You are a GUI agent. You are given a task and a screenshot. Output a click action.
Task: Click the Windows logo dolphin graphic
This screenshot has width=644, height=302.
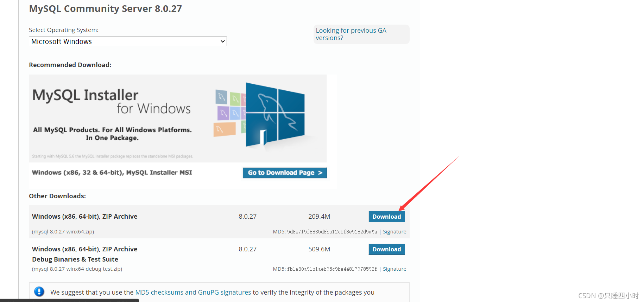click(275, 115)
